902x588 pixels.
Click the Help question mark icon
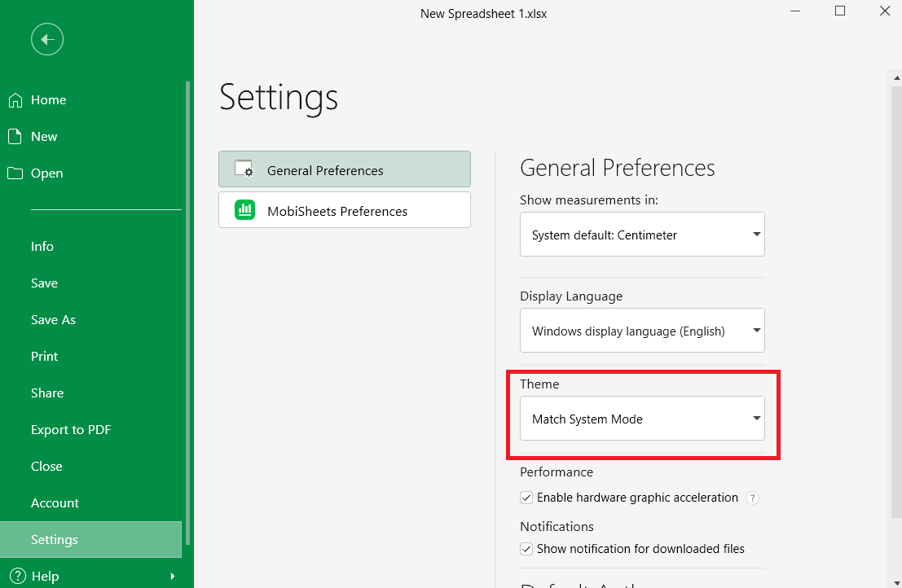click(x=18, y=575)
